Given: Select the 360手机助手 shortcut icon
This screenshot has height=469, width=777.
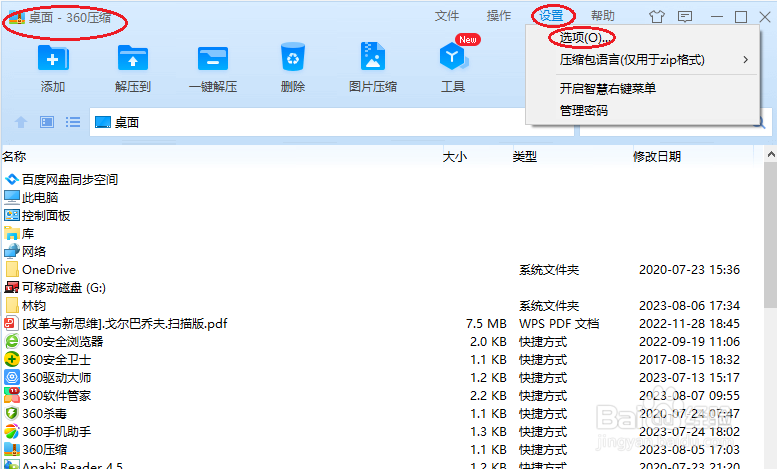Looking at the screenshot, I should click(x=12, y=431).
